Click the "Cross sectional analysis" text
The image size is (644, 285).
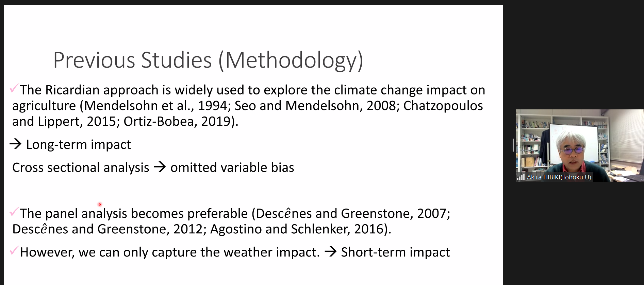[x=81, y=167]
